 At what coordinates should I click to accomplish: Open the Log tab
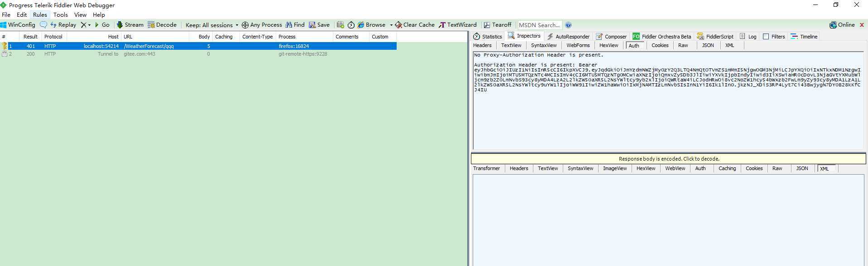pos(748,37)
